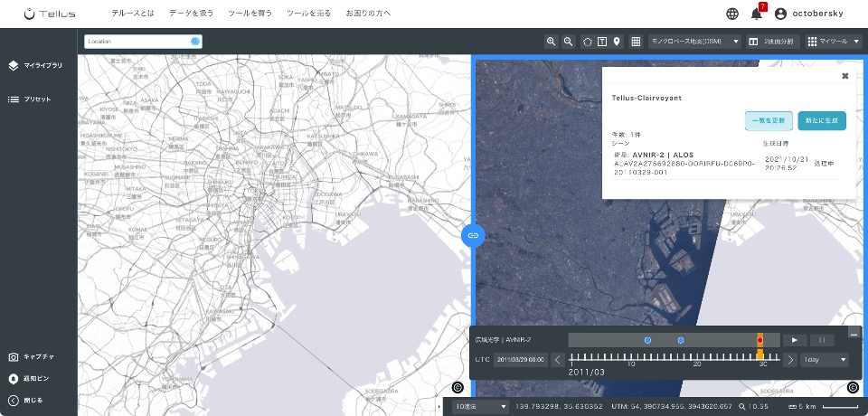Toggle 2画面分割 split screen

click(773, 42)
